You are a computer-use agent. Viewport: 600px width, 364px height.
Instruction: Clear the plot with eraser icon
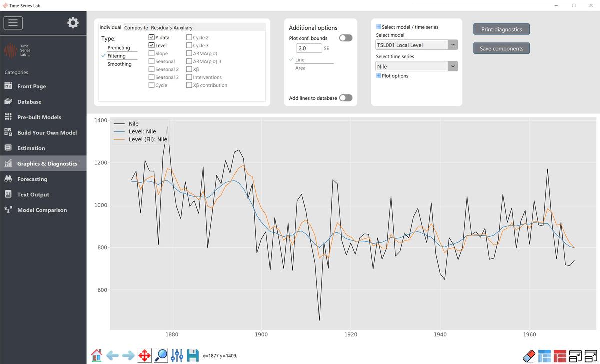[529, 356]
